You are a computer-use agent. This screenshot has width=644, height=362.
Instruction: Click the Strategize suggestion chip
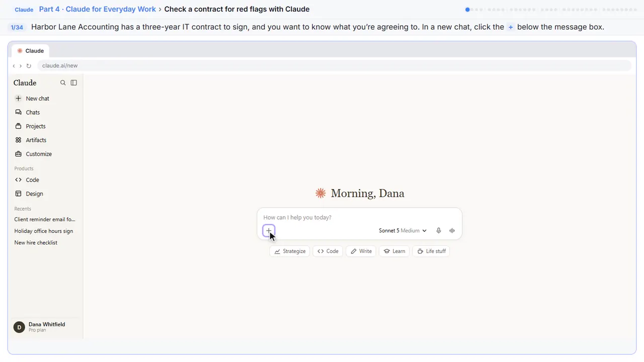pyautogui.click(x=290, y=251)
